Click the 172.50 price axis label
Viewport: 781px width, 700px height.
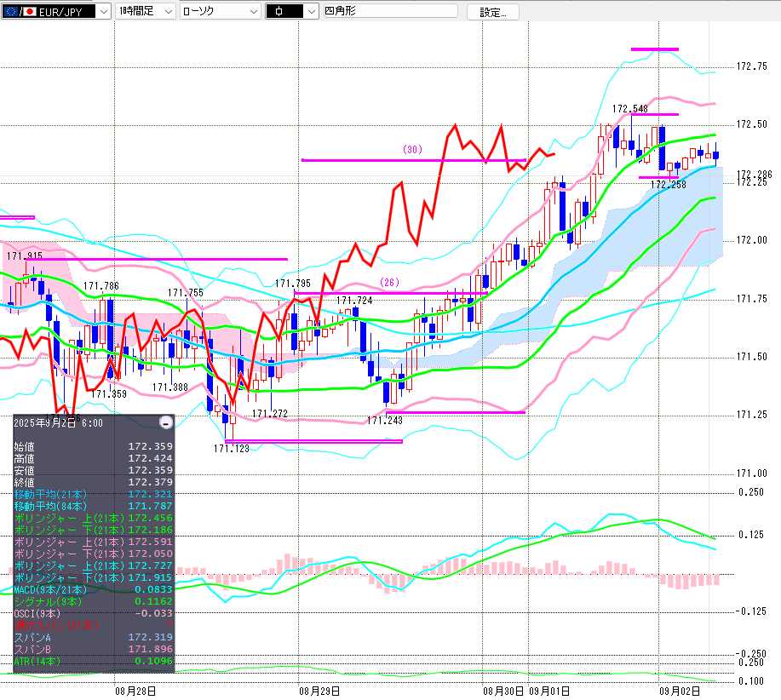point(752,124)
